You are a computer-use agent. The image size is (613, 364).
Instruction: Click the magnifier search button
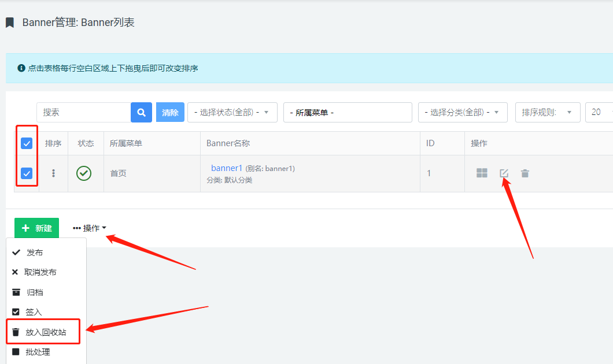141,113
